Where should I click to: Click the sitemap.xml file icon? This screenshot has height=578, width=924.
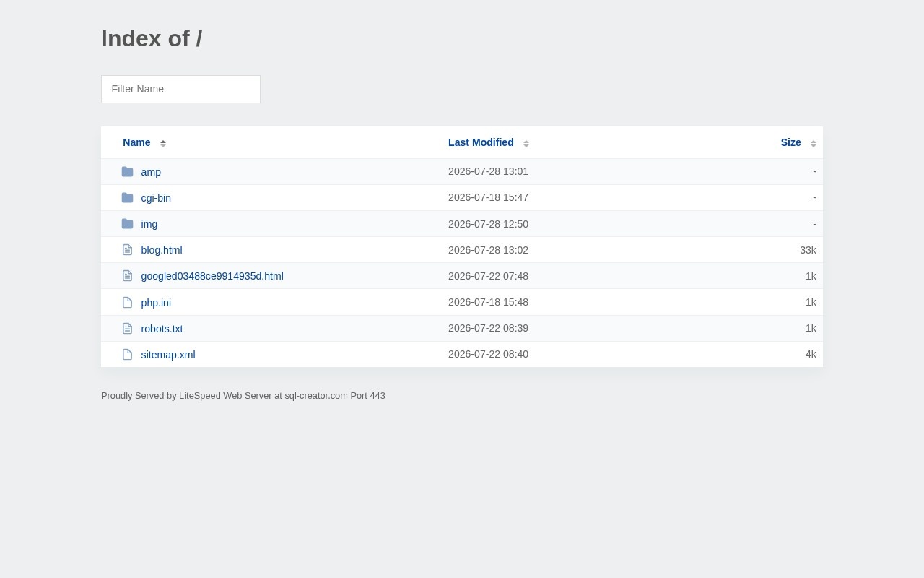click(x=127, y=354)
